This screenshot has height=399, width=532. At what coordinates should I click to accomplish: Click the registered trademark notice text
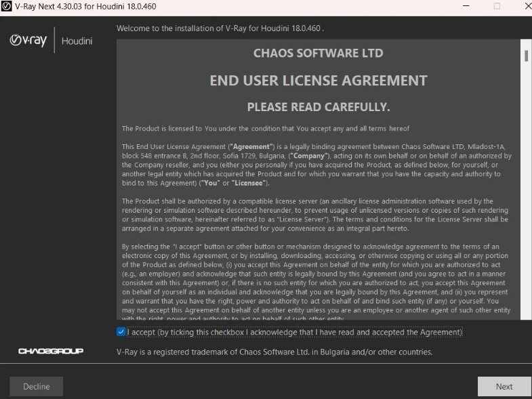click(x=274, y=352)
